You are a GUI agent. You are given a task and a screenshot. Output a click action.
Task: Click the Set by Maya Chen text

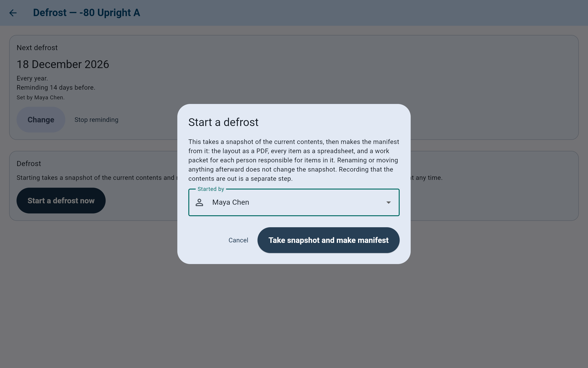(41, 97)
